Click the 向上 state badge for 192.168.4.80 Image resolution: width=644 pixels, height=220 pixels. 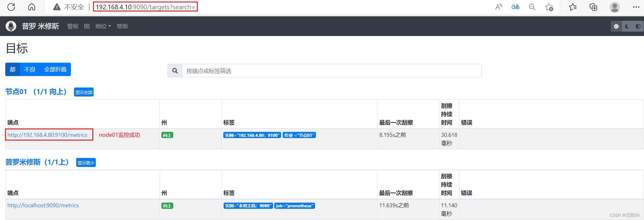(x=167, y=135)
